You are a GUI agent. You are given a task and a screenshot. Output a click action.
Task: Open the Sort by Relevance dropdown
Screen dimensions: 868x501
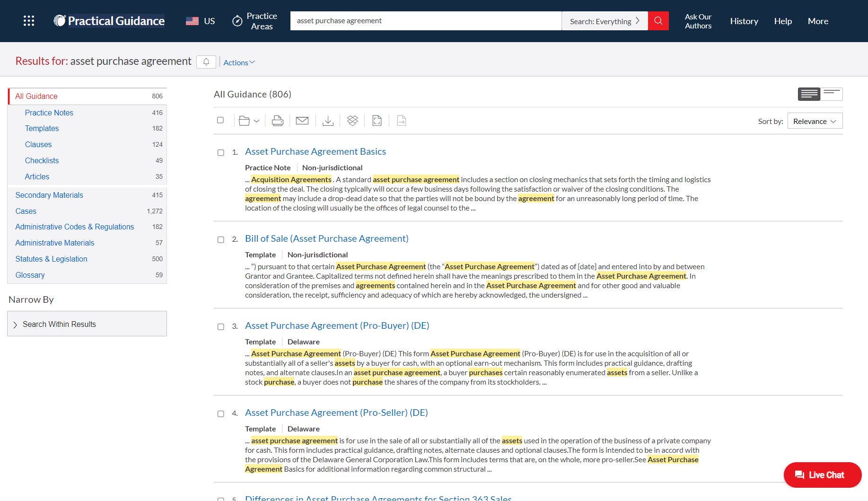815,121
